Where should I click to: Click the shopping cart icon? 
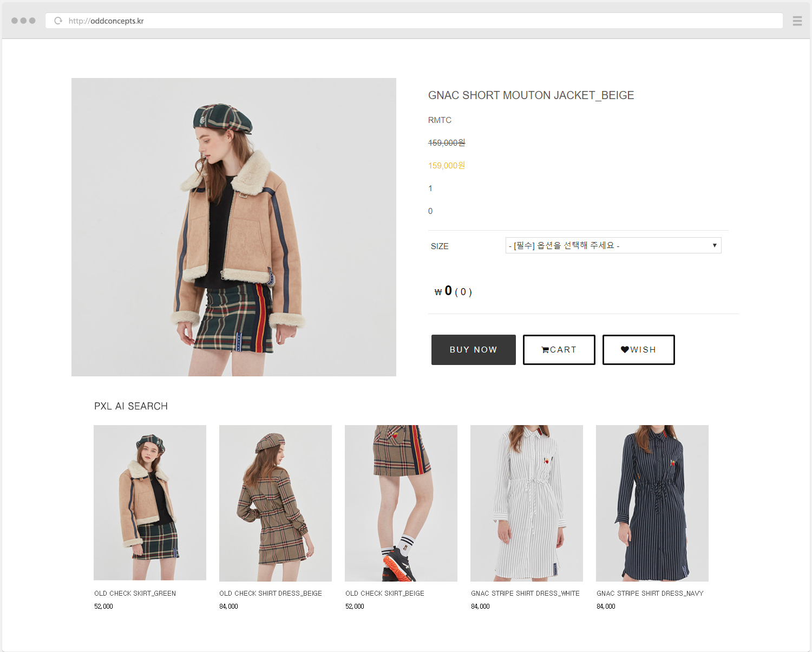click(x=545, y=350)
